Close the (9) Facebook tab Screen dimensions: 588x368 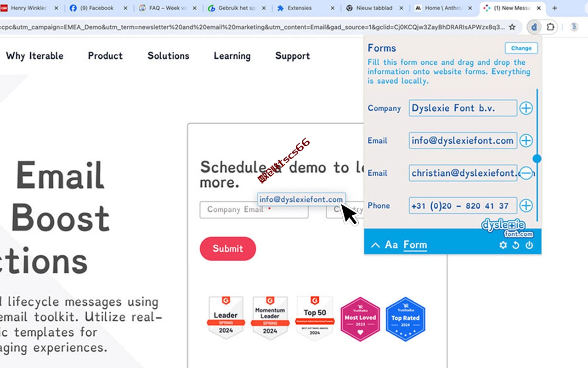pyautogui.click(x=125, y=8)
